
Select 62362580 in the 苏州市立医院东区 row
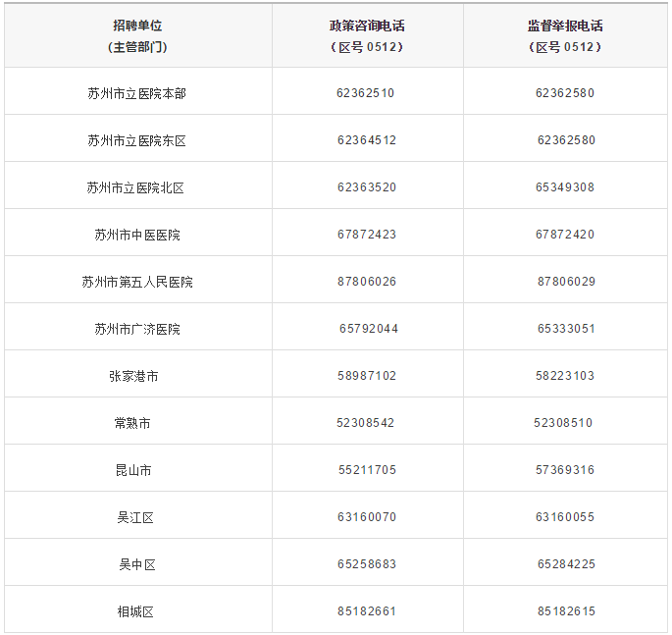[x=566, y=140]
